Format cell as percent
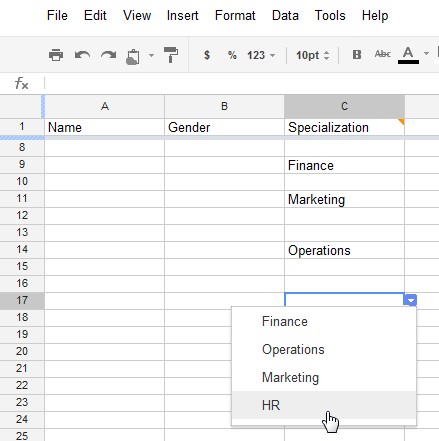Viewport: 439px width, 441px height. click(x=232, y=55)
